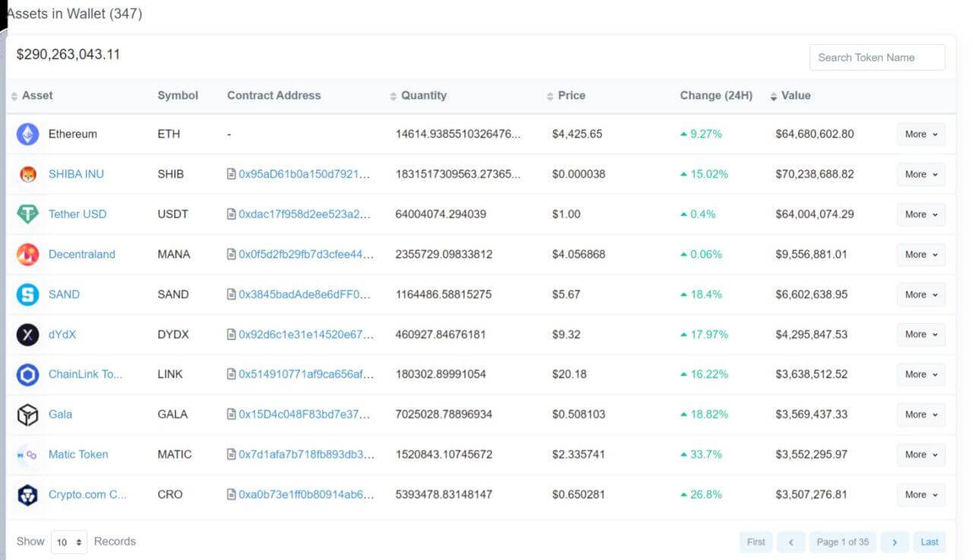Image resolution: width=973 pixels, height=560 pixels.
Task: Open contract address 0x0f5d2fb29fb7d3cfee44...
Action: coord(306,255)
